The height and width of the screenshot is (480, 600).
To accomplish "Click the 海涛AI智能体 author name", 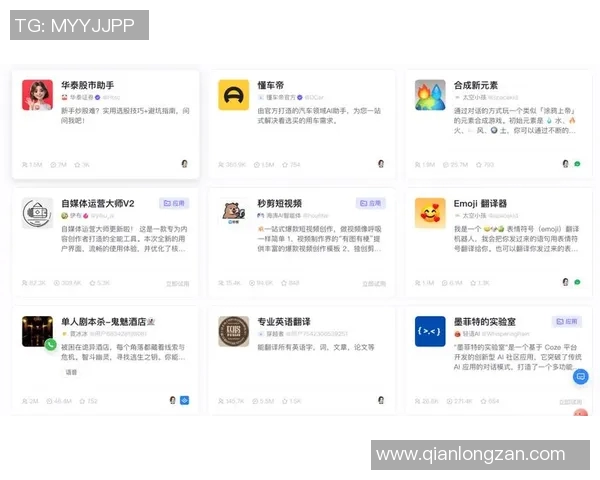I will pos(284,216).
